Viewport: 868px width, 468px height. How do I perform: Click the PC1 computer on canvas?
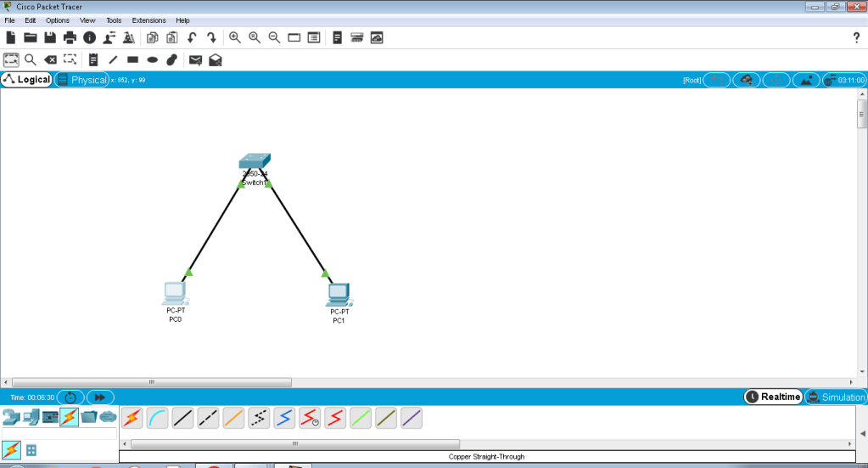pos(339,294)
